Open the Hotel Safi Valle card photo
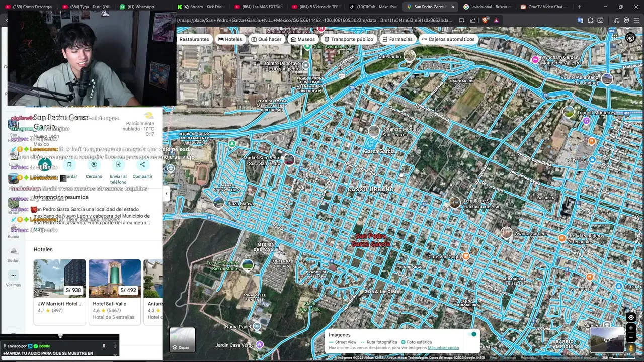This screenshot has width=644, height=362. pyautogui.click(x=115, y=278)
